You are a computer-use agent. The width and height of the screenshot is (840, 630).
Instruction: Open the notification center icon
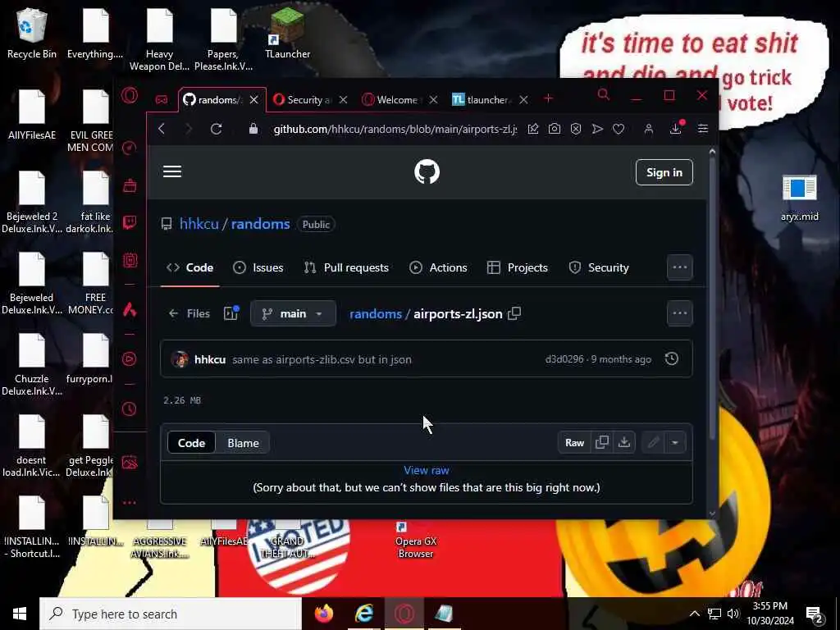click(x=815, y=614)
